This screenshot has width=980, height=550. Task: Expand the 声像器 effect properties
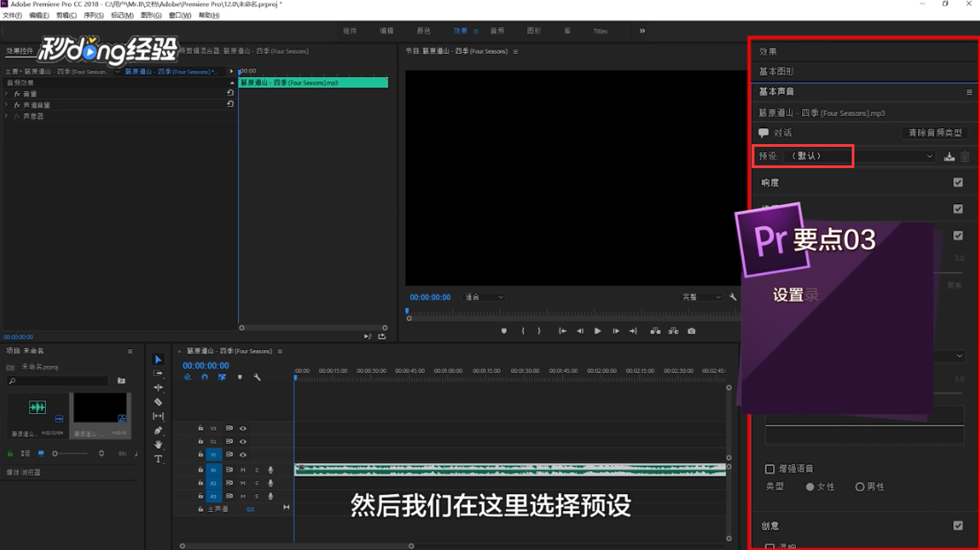[x=7, y=116]
